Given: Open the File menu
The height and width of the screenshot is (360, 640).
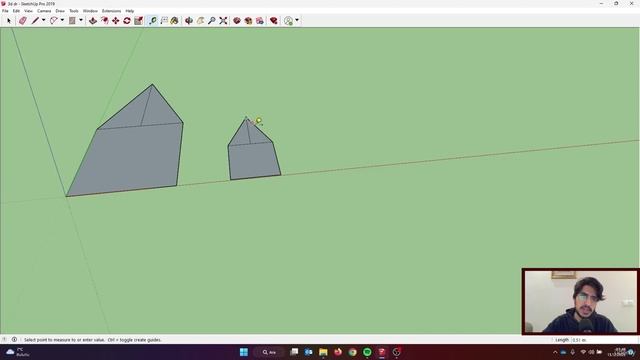Looking at the screenshot, I should point(5,11).
